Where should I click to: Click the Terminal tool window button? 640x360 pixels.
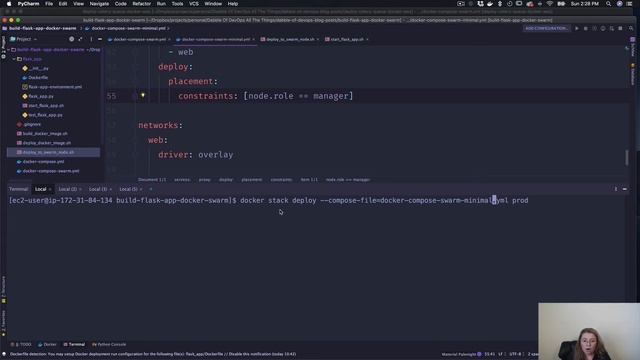coord(74,344)
